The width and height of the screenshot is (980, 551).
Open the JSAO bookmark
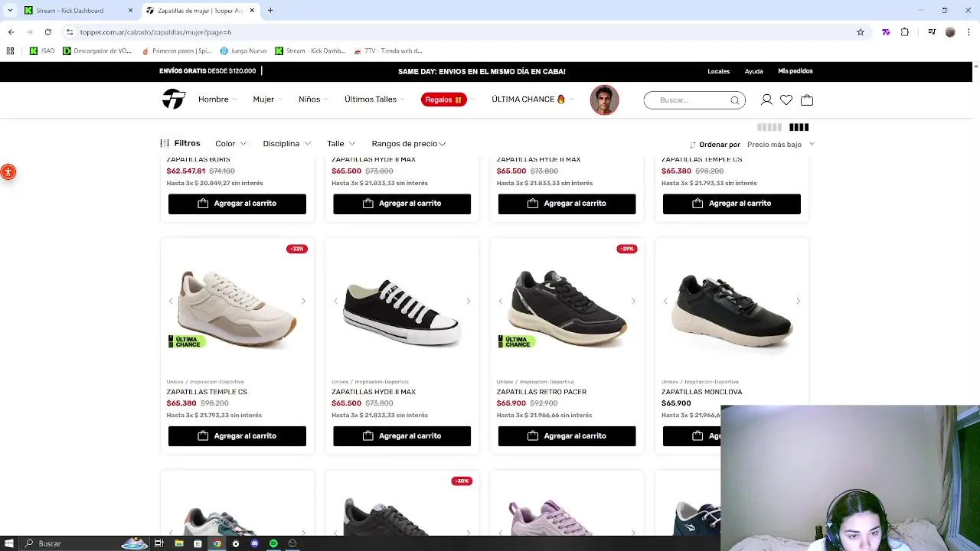(42, 51)
